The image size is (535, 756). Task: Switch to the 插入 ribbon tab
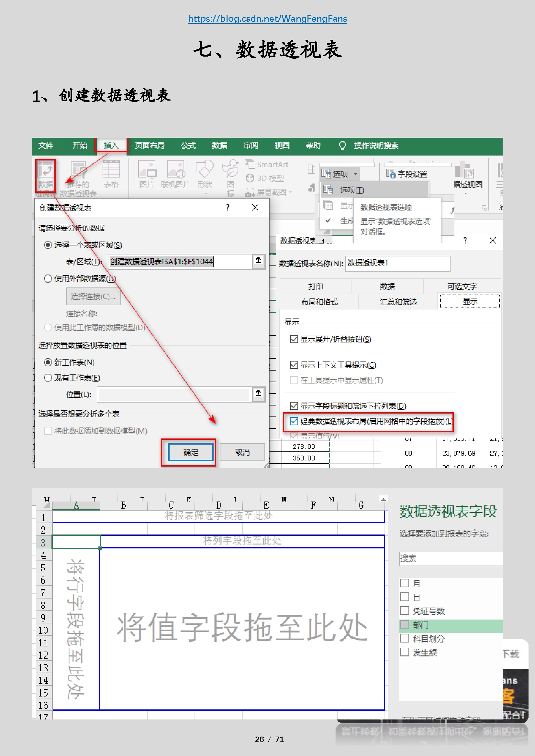[111, 145]
